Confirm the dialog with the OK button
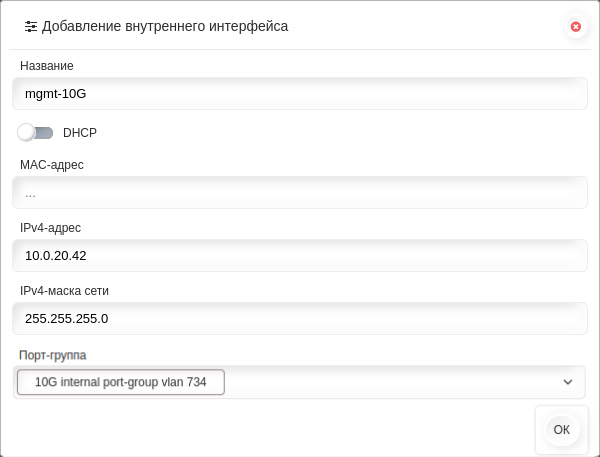This screenshot has height=457, width=600. pyautogui.click(x=561, y=429)
